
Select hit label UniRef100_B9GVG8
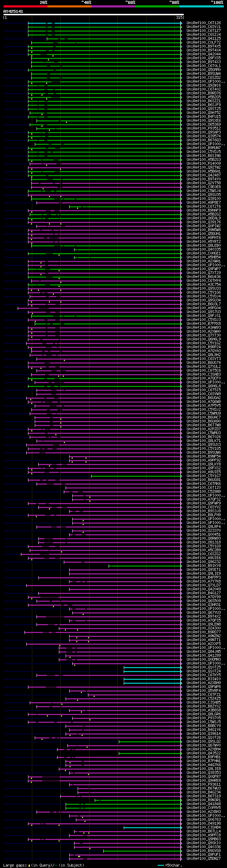coord(204,851)
